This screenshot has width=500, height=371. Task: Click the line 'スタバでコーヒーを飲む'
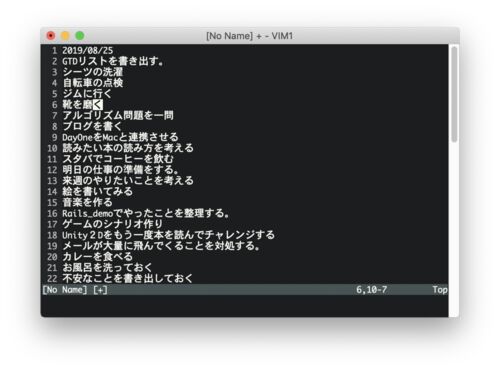(118, 159)
